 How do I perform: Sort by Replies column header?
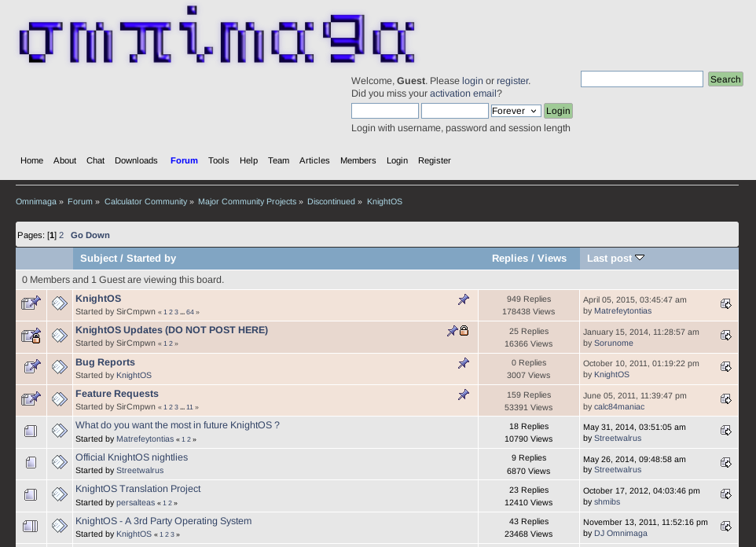coord(509,259)
